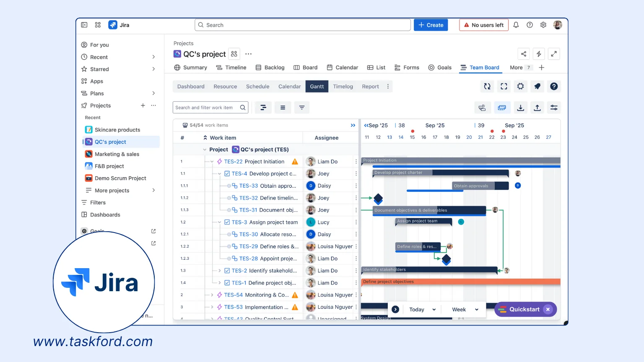Toggle the TES-1 Define project objectives checkbox
Image resolution: width=644 pixels, height=362 pixels.
[227, 283]
